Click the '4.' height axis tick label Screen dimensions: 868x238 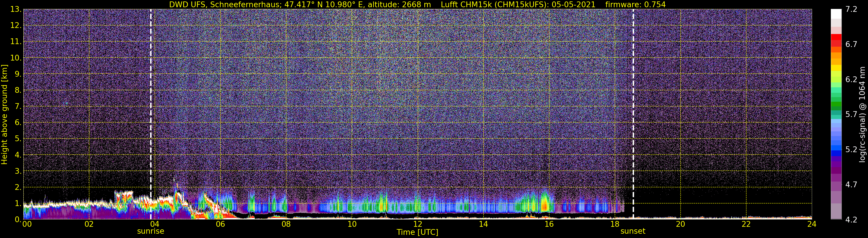coord(18,155)
